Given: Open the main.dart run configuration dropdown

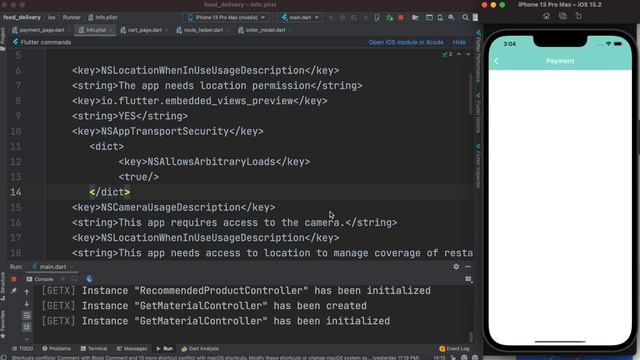Looking at the screenshot, I should click(x=300, y=18).
